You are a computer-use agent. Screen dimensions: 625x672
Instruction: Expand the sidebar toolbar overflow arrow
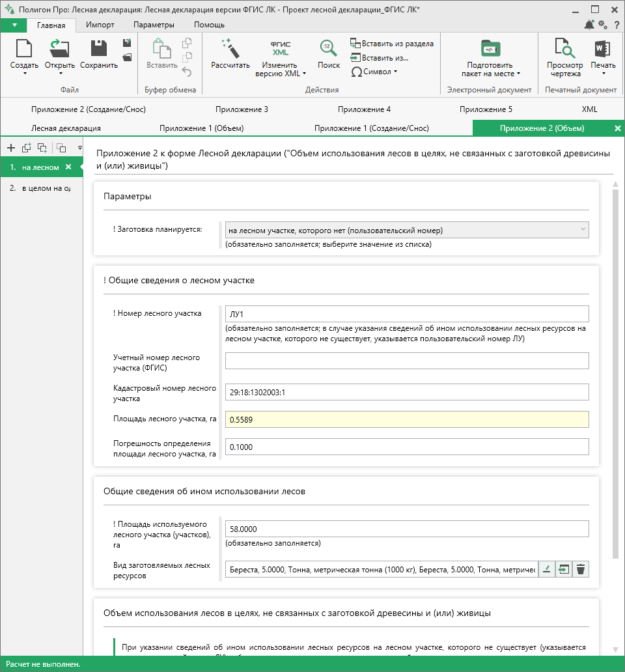click(79, 148)
